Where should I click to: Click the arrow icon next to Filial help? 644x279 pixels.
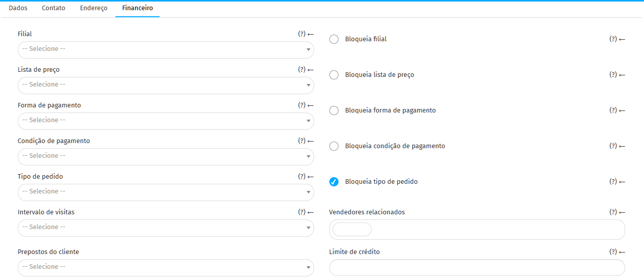(x=311, y=34)
